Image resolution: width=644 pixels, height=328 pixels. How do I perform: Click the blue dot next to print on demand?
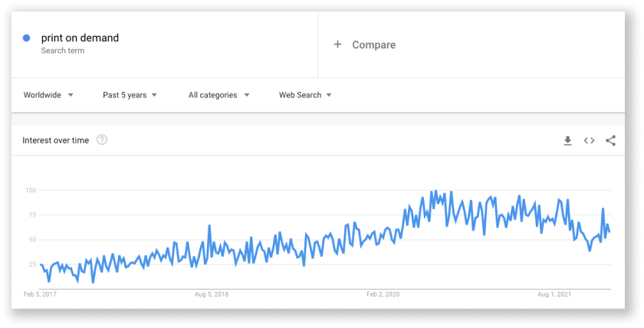click(x=27, y=38)
